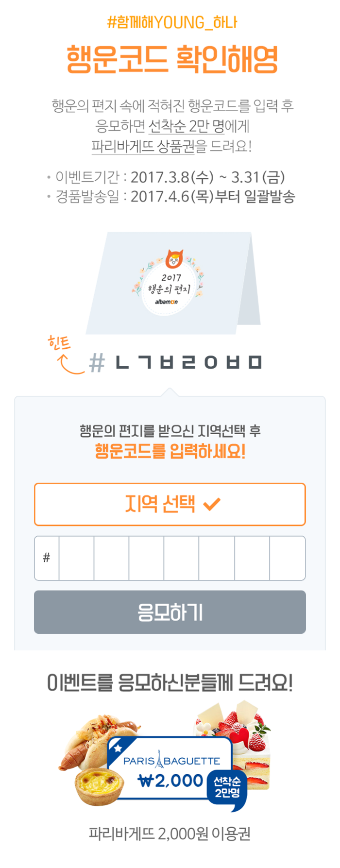The width and height of the screenshot is (340, 868).
Task: Click the 선착순 2만명 speech bubble badge
Action: point(227,787)
